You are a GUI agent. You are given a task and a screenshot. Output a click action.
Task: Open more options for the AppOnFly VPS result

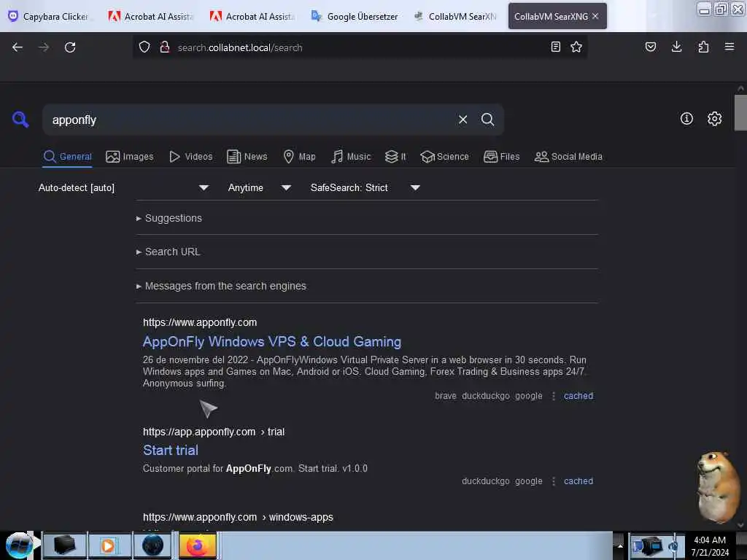[x=554, y=396]
